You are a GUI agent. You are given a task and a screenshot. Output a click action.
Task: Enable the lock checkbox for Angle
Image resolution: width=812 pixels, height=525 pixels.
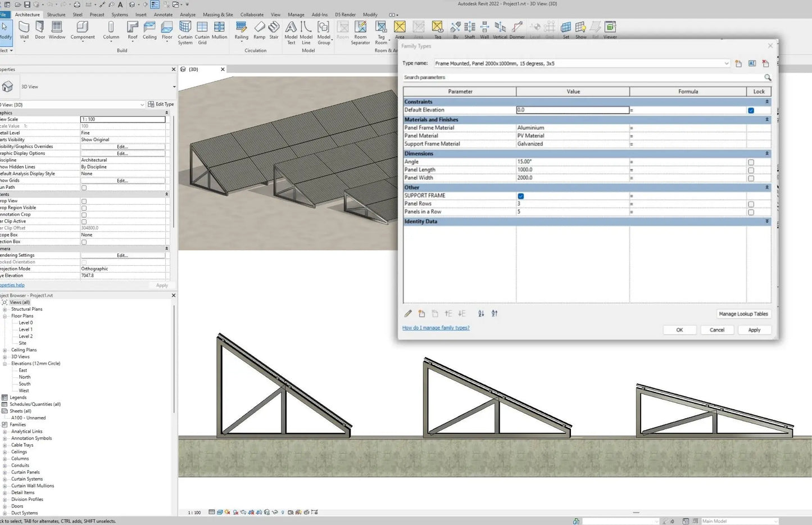point(751,162)
